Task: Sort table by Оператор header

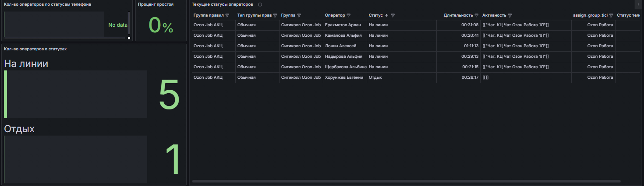Action: click(x=335, y=15)
